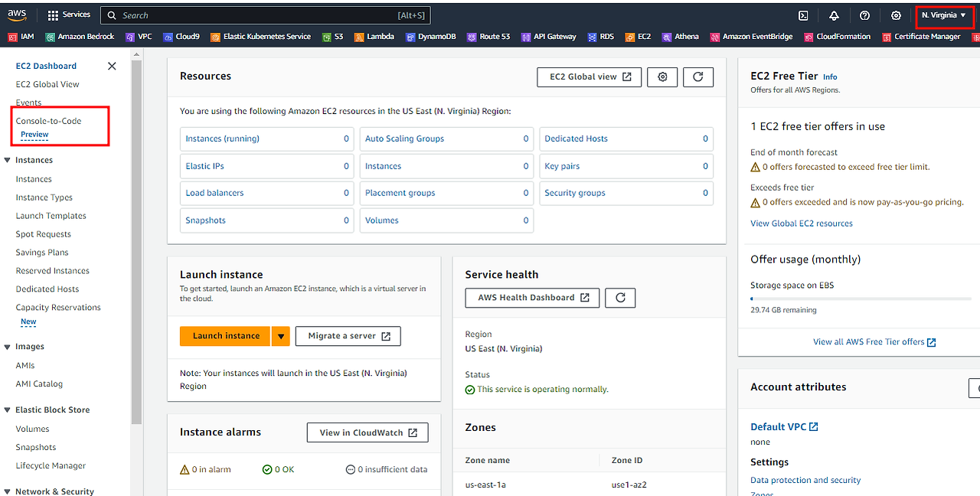This screenshot has height=496, width=980.
Task: Open the Route 53 shortcut
Action: (488, 37)
